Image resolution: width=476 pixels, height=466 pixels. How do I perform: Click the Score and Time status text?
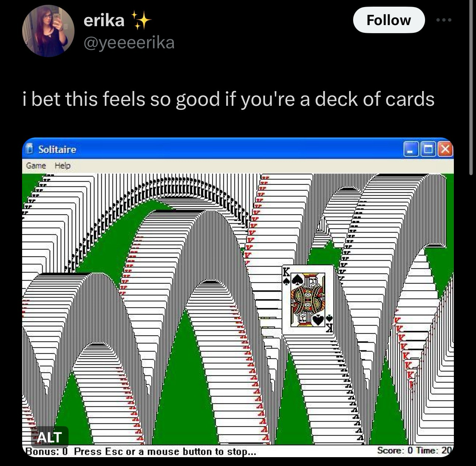[x=414, y=451]
